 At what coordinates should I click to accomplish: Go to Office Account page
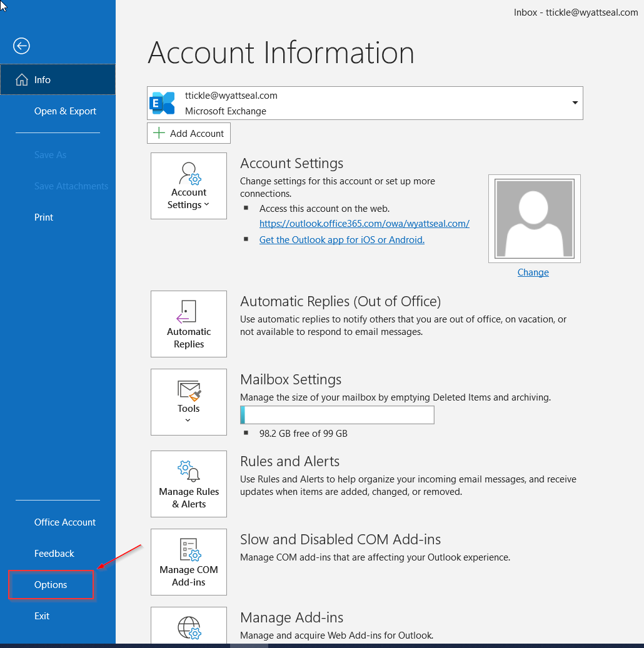[65, 522]
